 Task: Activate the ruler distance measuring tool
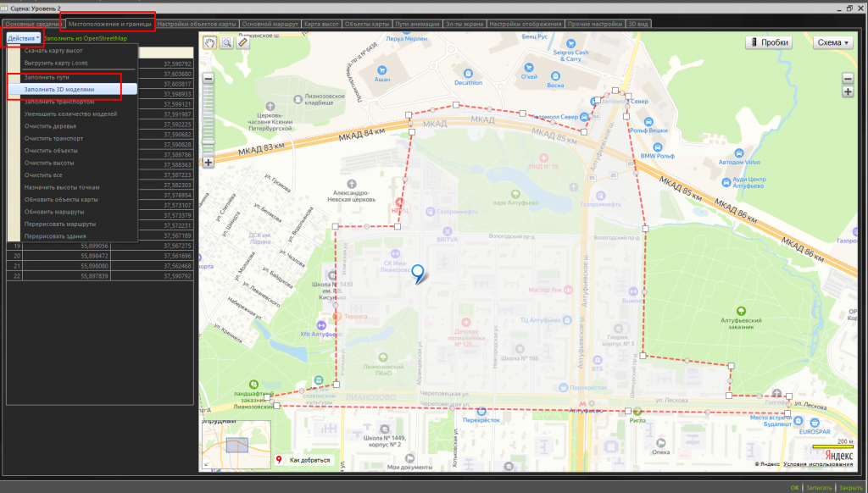click(x=243, y=43)
